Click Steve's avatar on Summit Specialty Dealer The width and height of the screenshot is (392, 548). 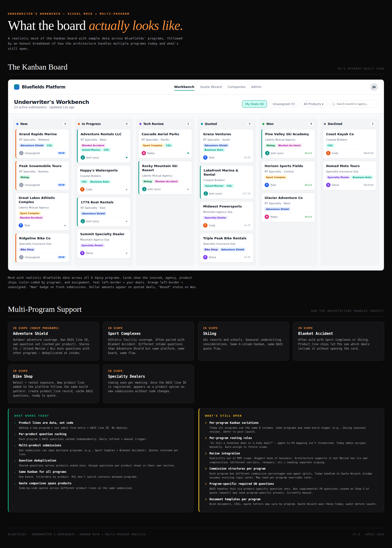pos(83,253)
